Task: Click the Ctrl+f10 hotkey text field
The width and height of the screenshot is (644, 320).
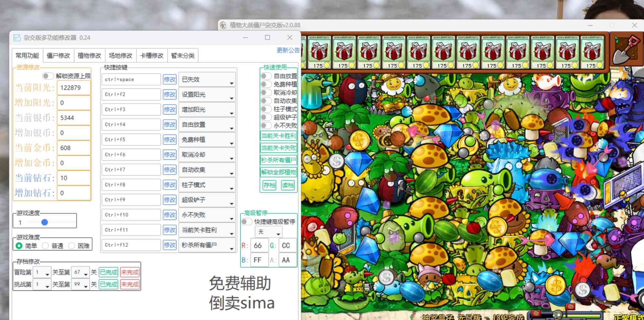Action: click(x=131, y=215)
